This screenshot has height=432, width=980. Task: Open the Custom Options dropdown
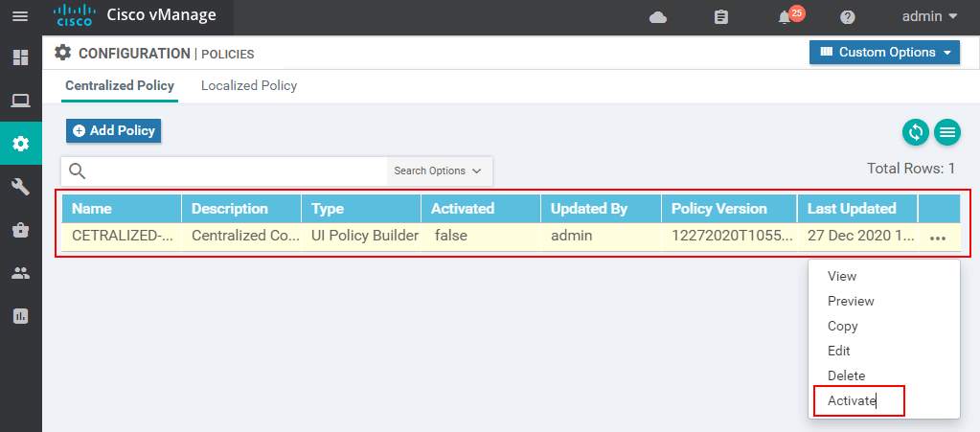(884, 53)
